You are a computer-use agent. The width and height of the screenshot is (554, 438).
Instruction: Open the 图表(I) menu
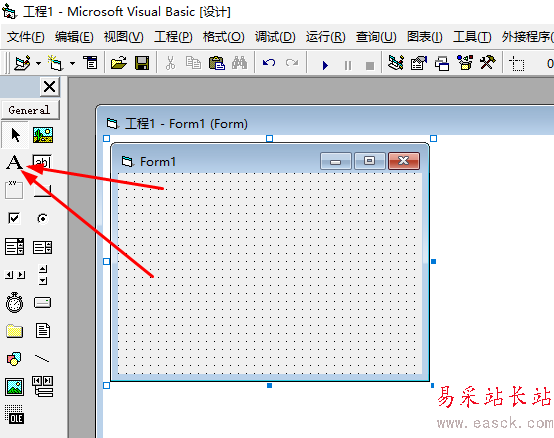pos(425,37)
